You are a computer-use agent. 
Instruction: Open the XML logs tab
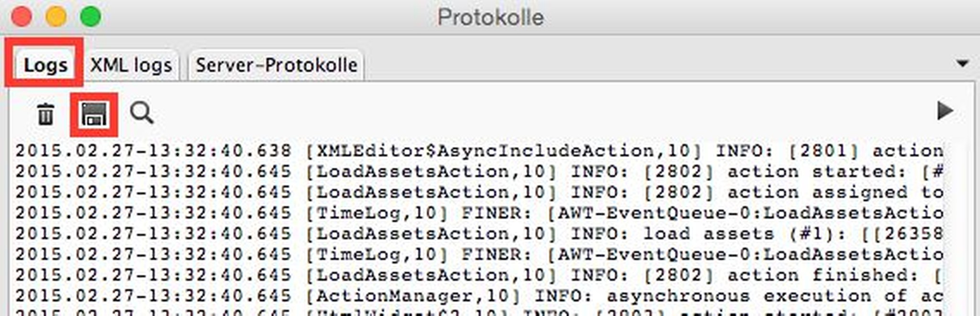[131, 65]
